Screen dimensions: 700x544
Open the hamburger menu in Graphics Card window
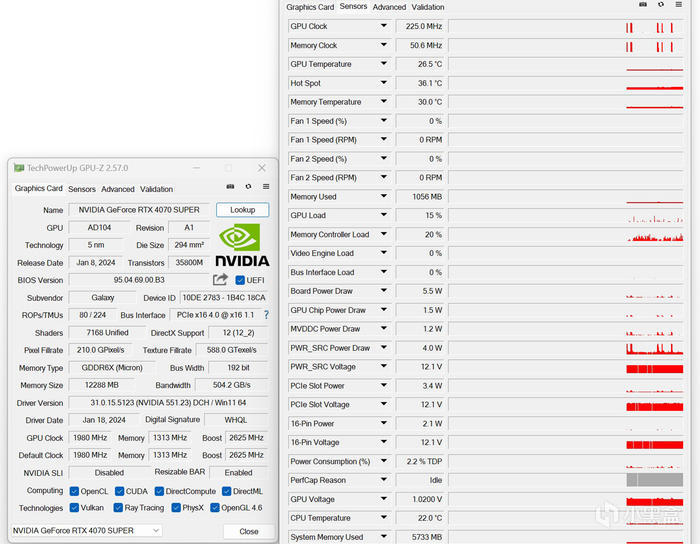(x=266, y=187)
